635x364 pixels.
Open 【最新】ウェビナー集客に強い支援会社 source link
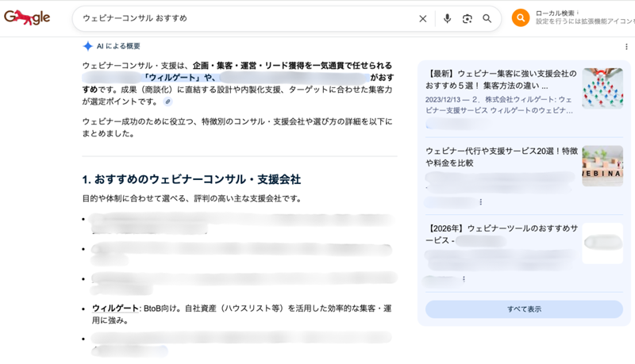tap(500, 79)
